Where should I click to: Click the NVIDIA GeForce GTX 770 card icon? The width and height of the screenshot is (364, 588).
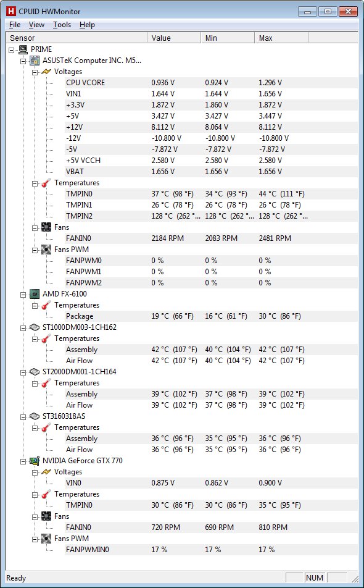point(35,461)
